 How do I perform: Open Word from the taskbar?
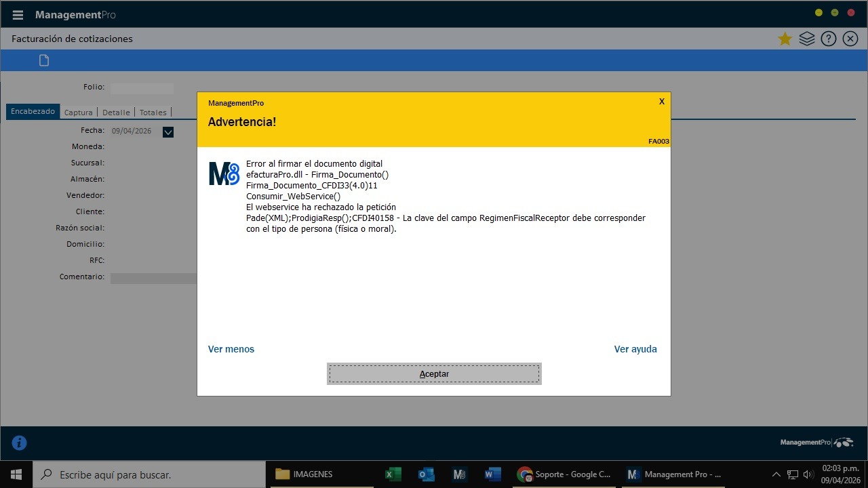492,474
